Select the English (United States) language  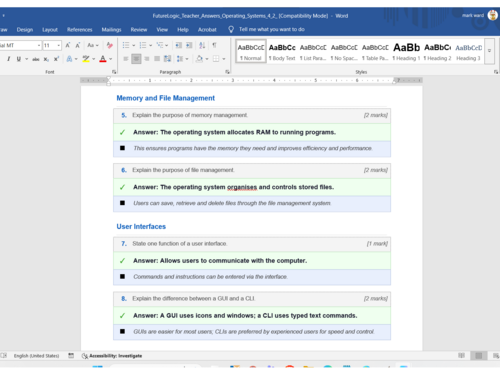(x=36, y=356)
